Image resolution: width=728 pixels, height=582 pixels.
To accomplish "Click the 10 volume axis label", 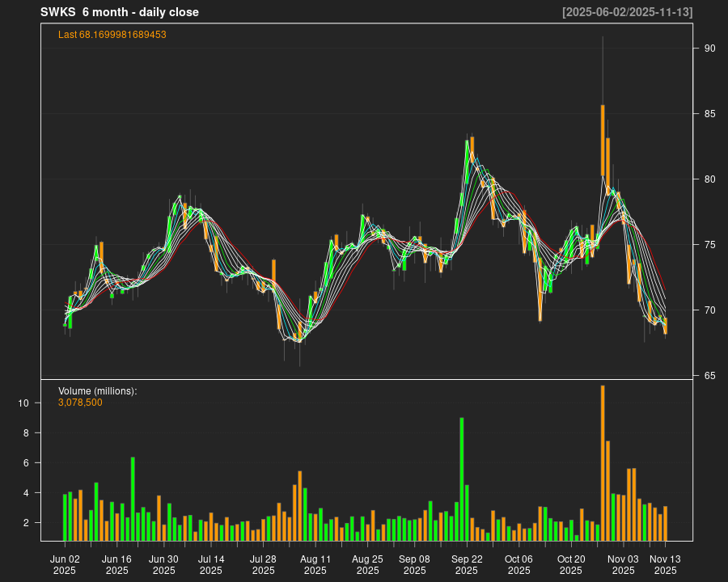I will point(24,403).
